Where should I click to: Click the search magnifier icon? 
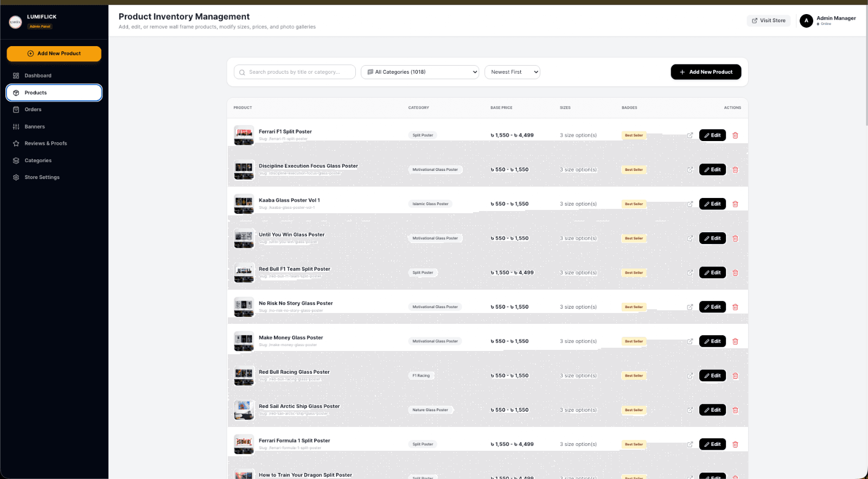(x=242, y=72)
